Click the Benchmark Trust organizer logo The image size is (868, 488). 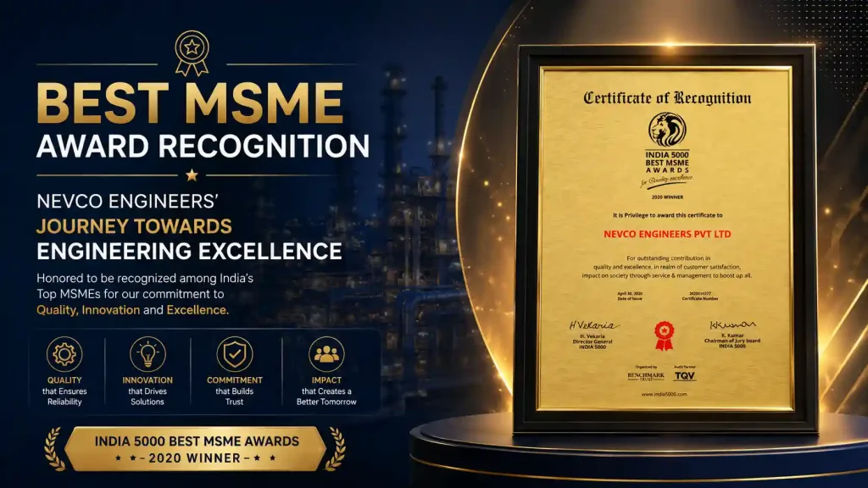tap(645, 376)
